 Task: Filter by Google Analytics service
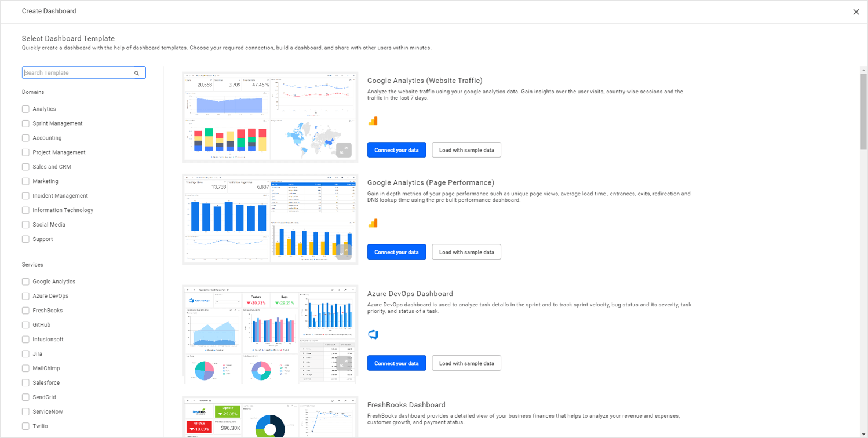coord(25,282)
